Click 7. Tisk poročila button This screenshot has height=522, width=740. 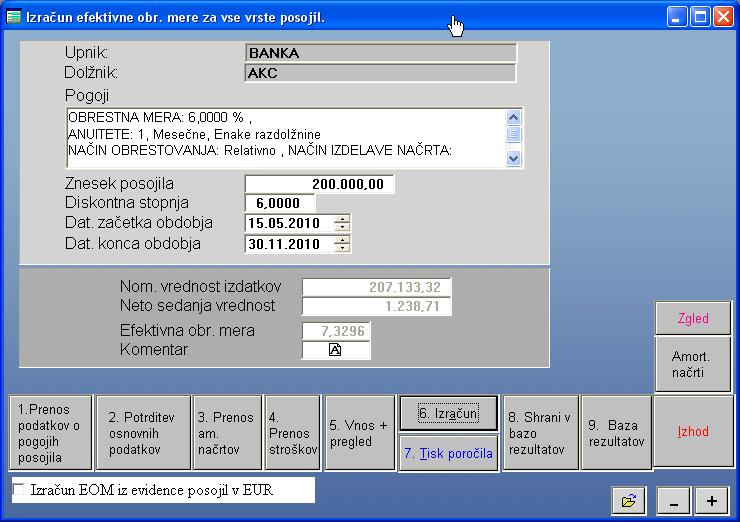tap(449, 453)
